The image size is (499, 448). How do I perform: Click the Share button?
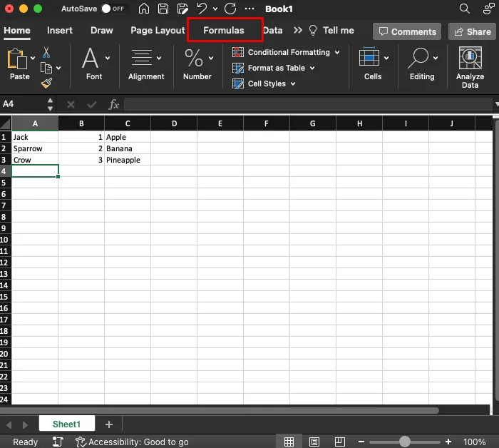coord(472,31)
